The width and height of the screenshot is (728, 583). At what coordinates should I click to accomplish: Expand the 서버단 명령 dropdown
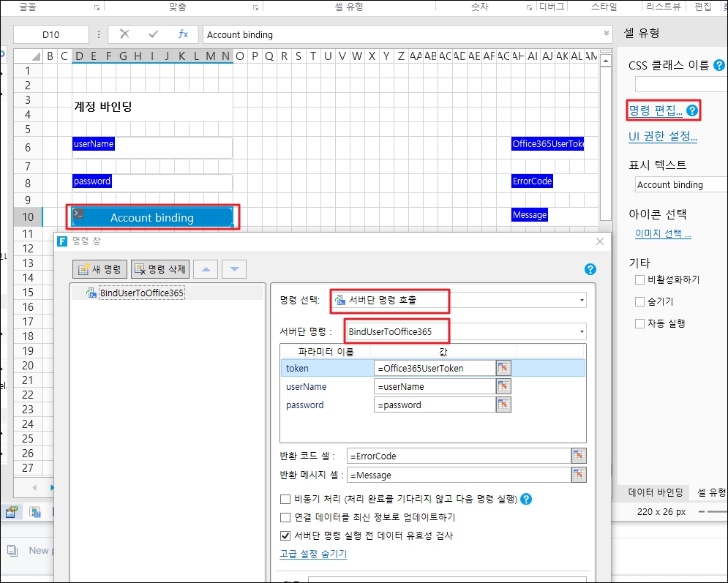pos(582,332)
